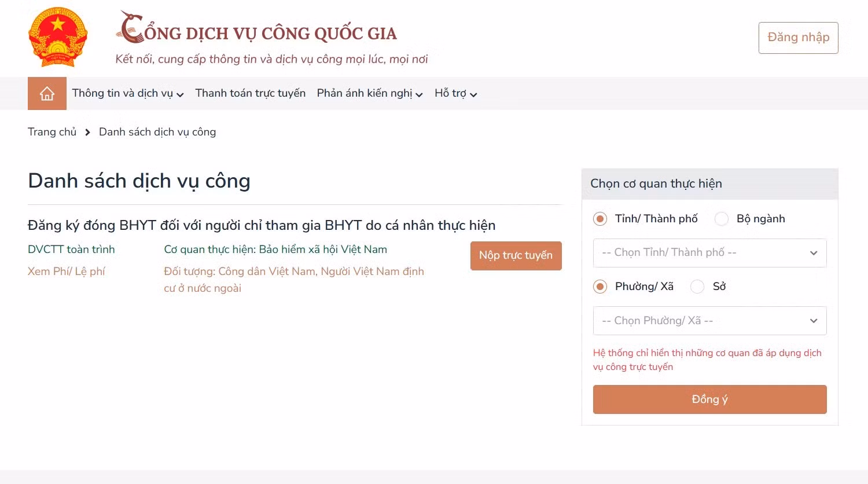Click the Cơ quan thực hiện: Bảo hiểm xã hội text

[275, 250]
